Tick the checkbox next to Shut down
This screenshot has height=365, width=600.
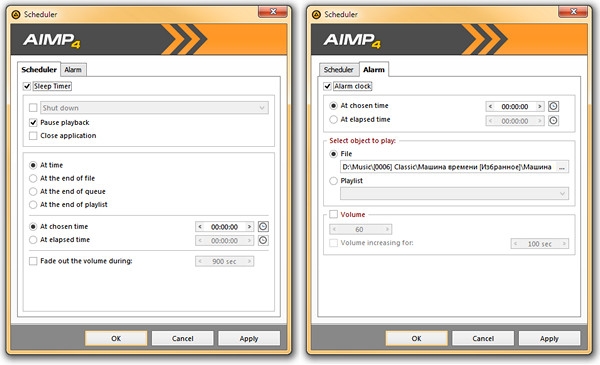point(33,108)
